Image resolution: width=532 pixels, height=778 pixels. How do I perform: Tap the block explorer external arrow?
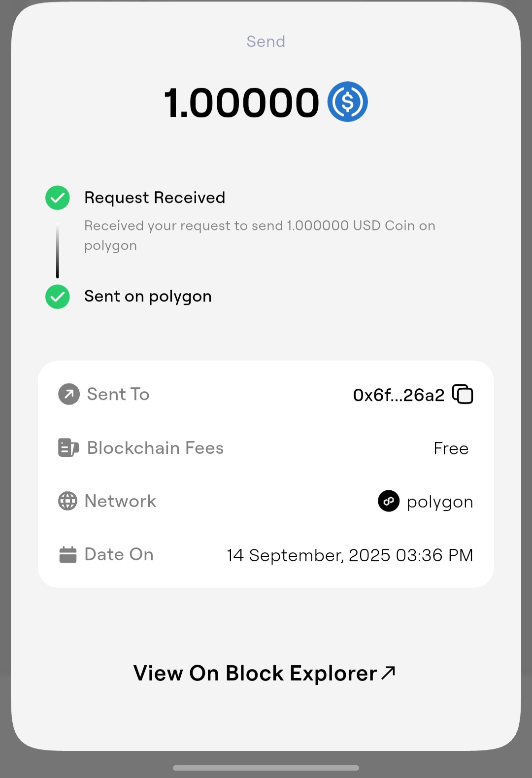click(389, 672)
